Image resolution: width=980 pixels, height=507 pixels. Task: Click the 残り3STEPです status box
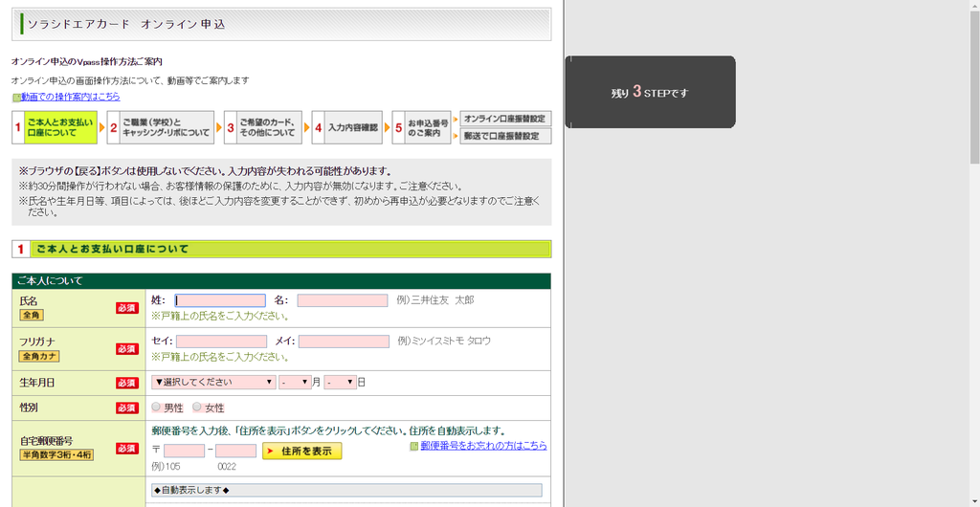coord(650,93)
